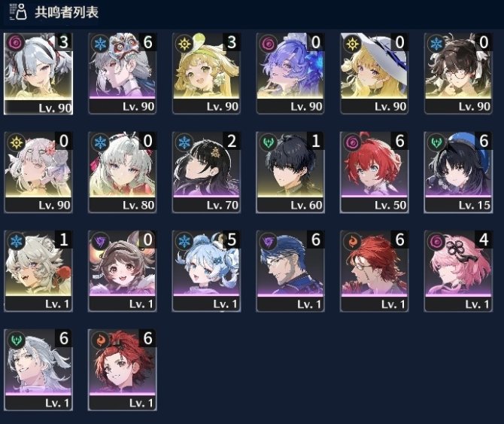
Task: Pick the blonde green-headband resonator with chain 3
Action: click(x=206, y=73)
